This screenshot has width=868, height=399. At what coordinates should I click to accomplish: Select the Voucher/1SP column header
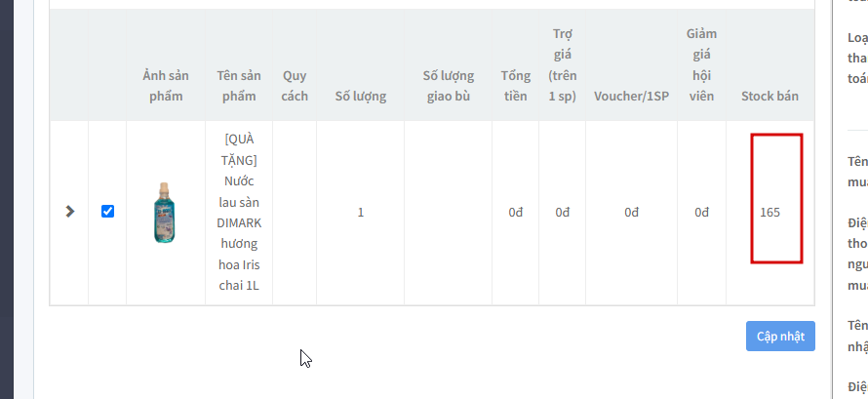pyautogui.click(x=631, y=96)
